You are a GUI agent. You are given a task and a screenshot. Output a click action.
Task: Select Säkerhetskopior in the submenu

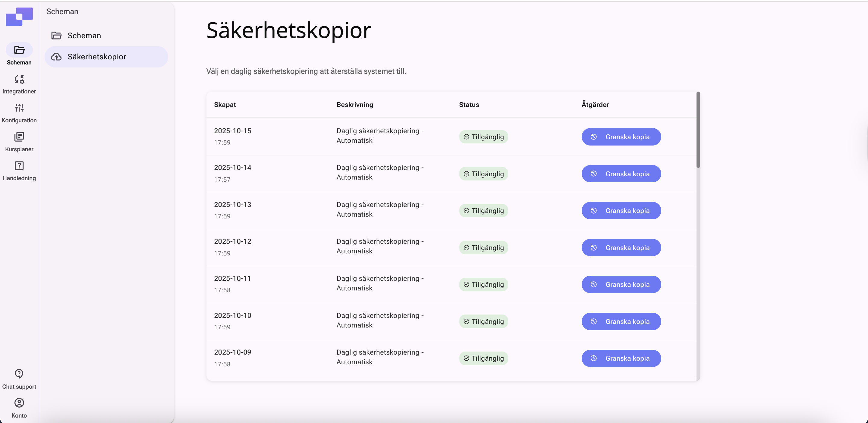tap(97, 57)
